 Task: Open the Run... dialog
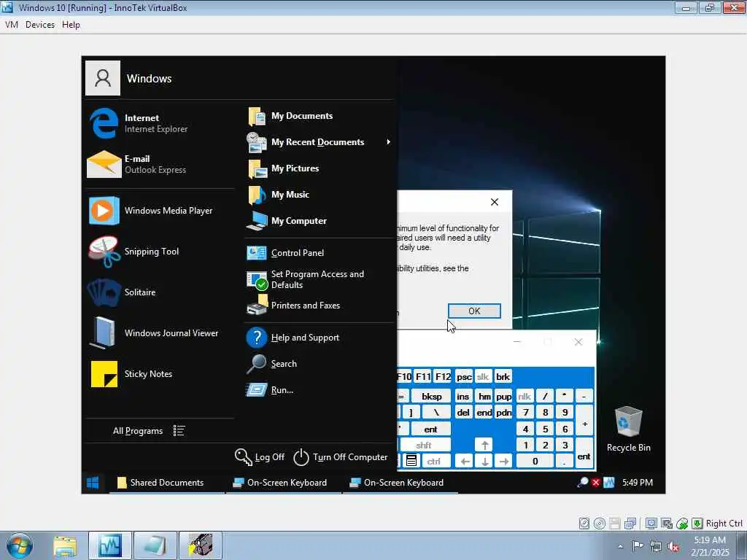coord(320,390)
